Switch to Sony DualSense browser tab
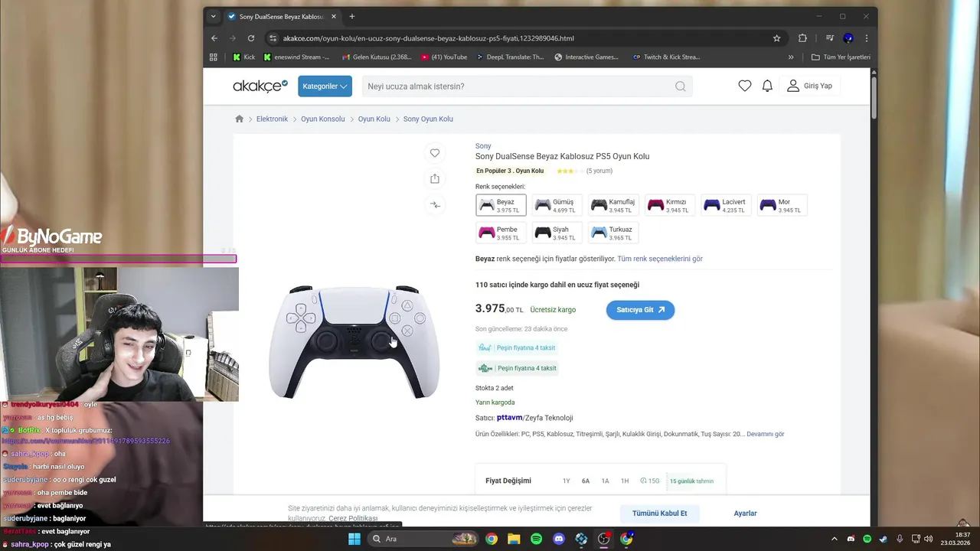This screenshot has height=551, width=980. point(282,16)
